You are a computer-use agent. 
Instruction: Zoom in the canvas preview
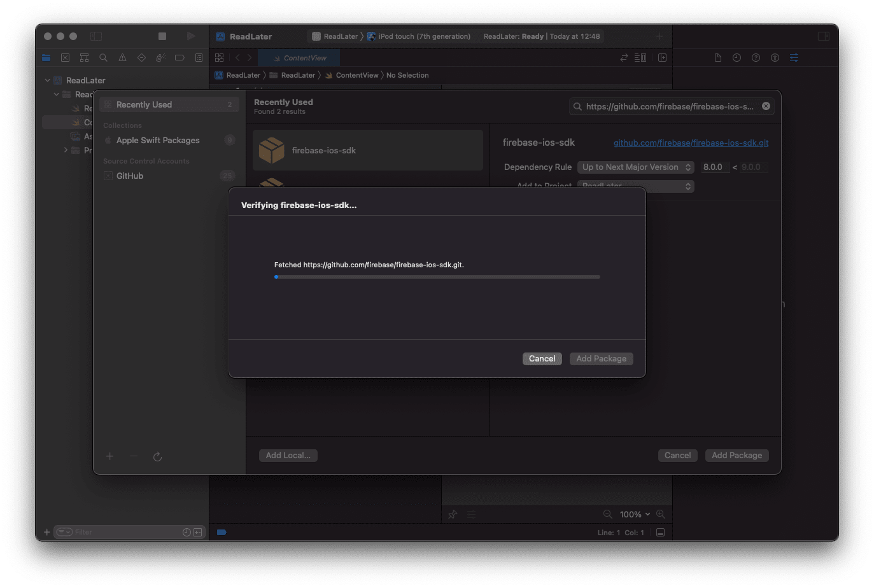660,514
